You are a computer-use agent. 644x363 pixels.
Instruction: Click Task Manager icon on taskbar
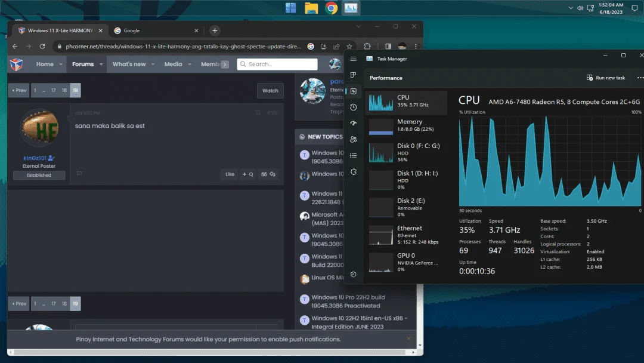click(x=351, y=8)
